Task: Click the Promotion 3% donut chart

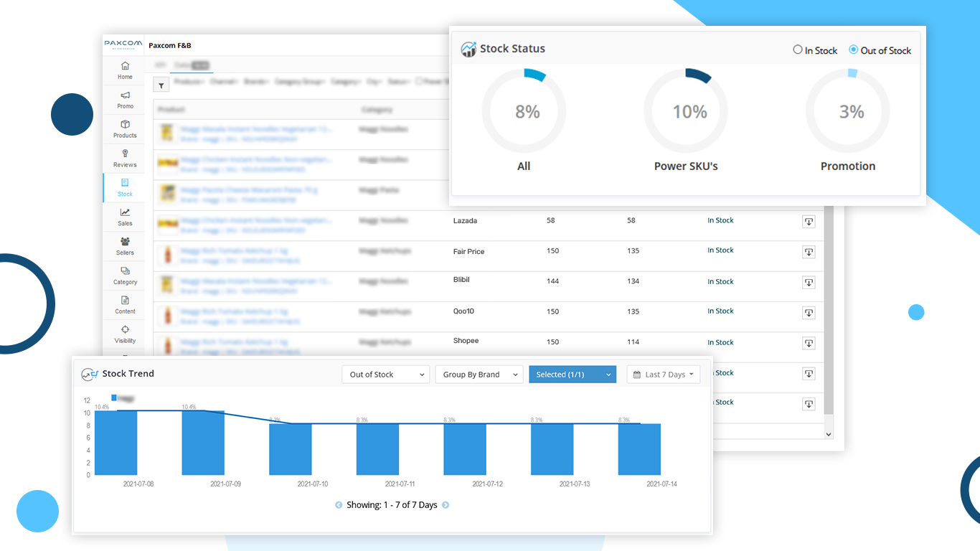Action: click(x=848, y=112)
